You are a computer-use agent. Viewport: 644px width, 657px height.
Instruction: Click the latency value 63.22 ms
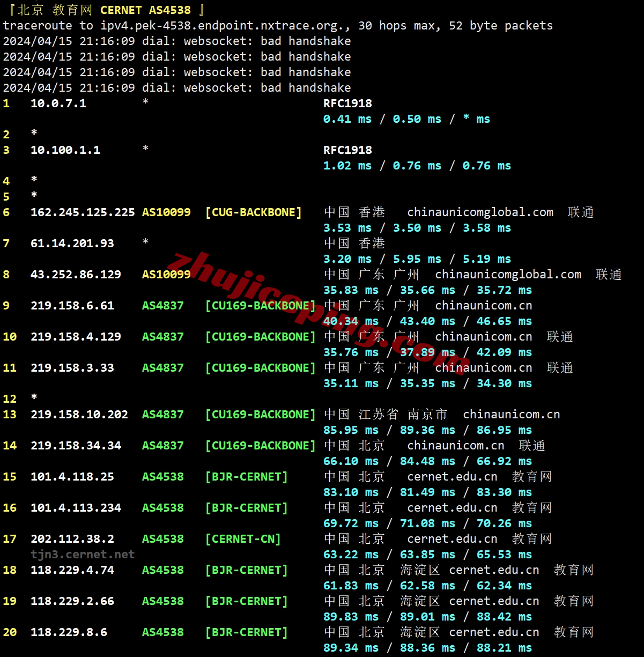point(351,555)
